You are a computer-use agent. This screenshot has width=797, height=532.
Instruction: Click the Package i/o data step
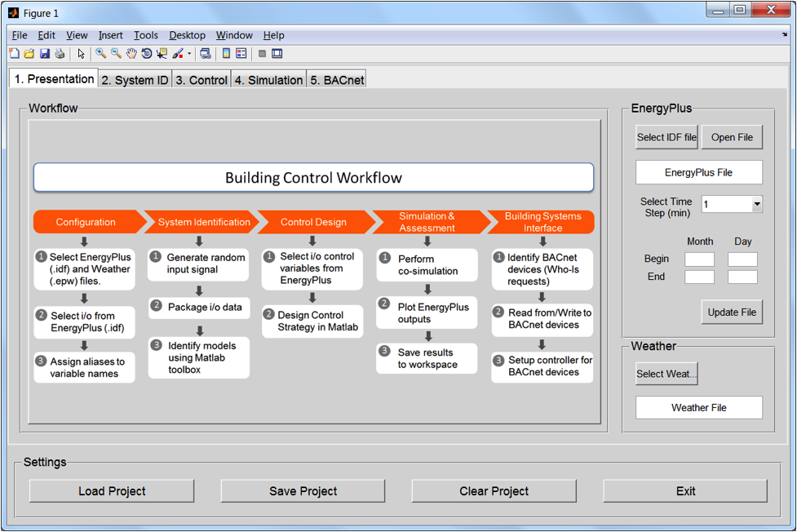click(199, 308)
